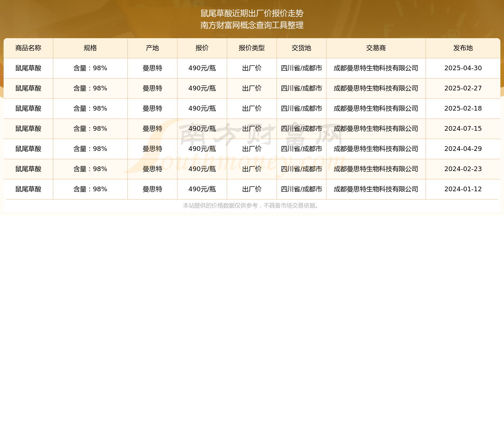Click the 商品名称 column header

pos(28,48)
